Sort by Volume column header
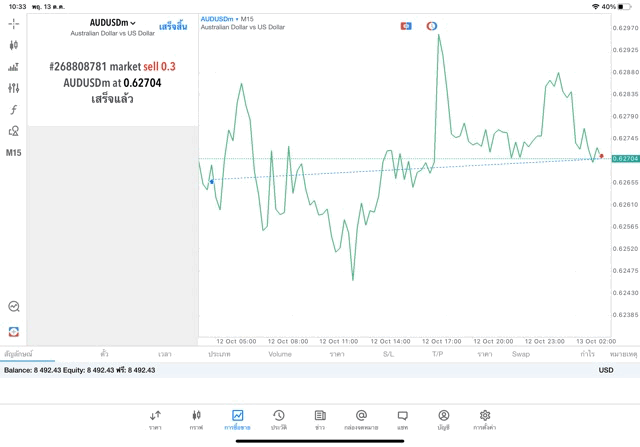Screen dimensions: 640x447 pyautogui.click(x=280, y=354)
